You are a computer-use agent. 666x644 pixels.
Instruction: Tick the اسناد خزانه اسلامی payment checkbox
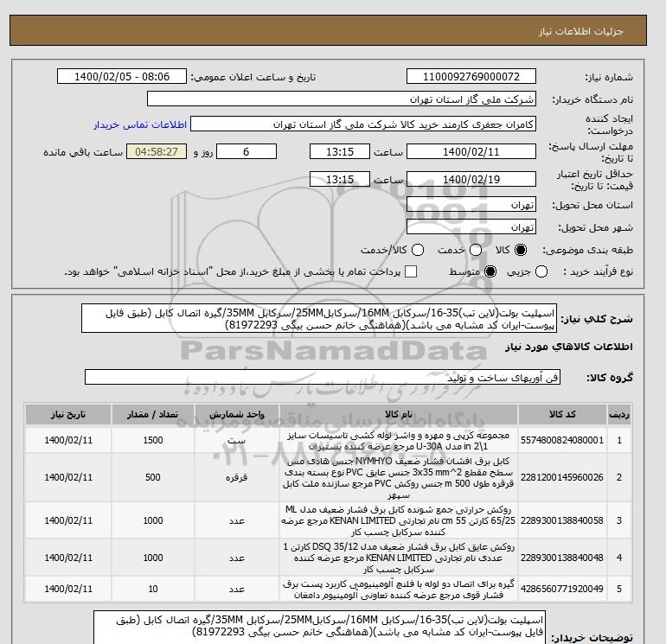[411, 271]
